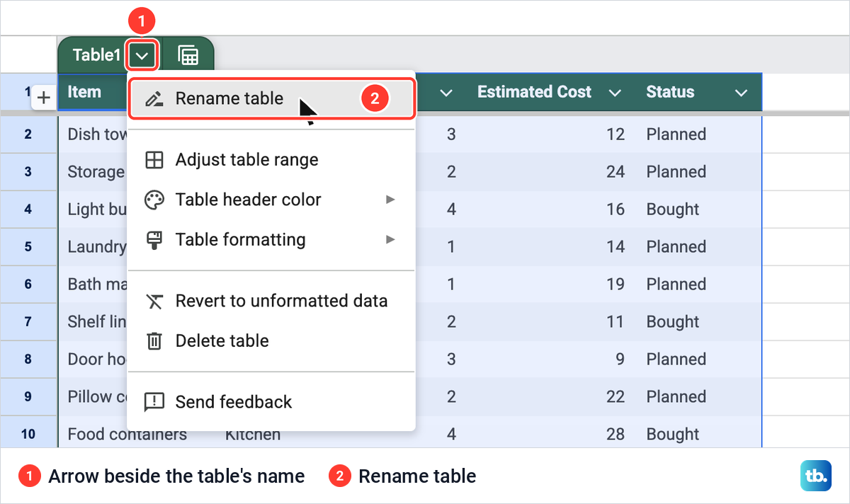This screenshot has width=850, height=504.
Task: Click cost cell 22 in row 9
Action: tap(616, 397)
